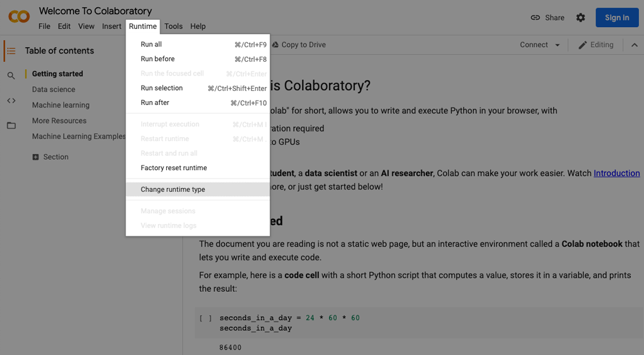
Task: Collapse the header with the up chevron
Action: click(634, 45)
